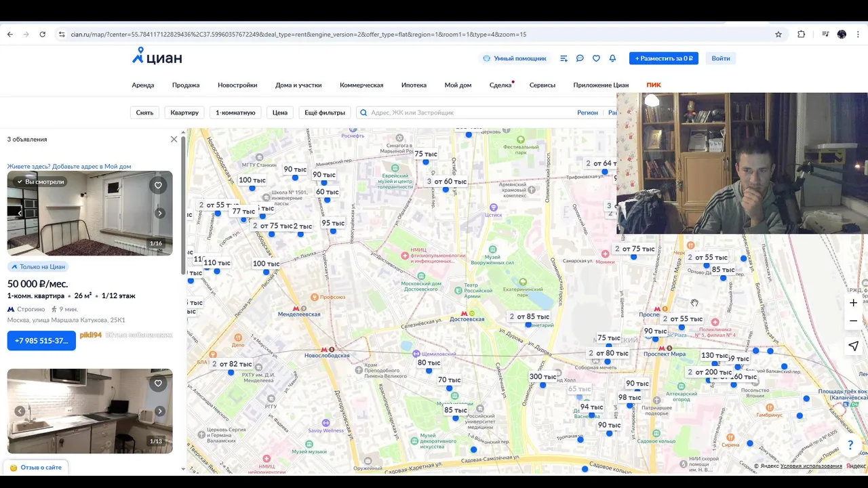Image resolution: width=868 pixels, height=488 pixels.
Task: Open the Дома и участки menu
Action: pyautogui.click(x=298, y=85)
